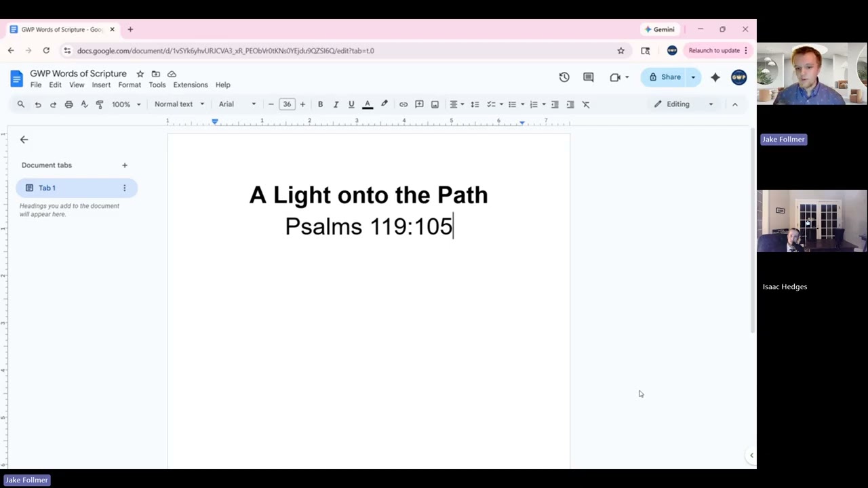868x488 pixels.
Task: Open the comments panel
Action: (589, 77)
